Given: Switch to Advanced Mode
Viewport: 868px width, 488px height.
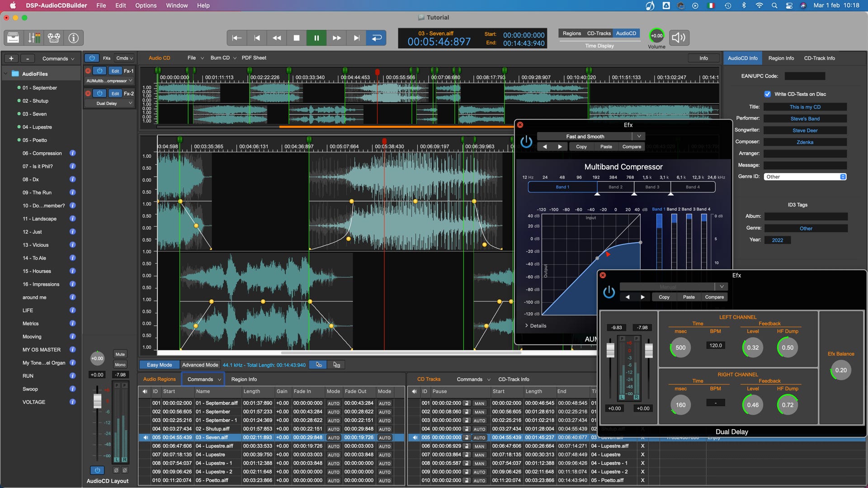Looking at the screenshot, I should 200,365.
